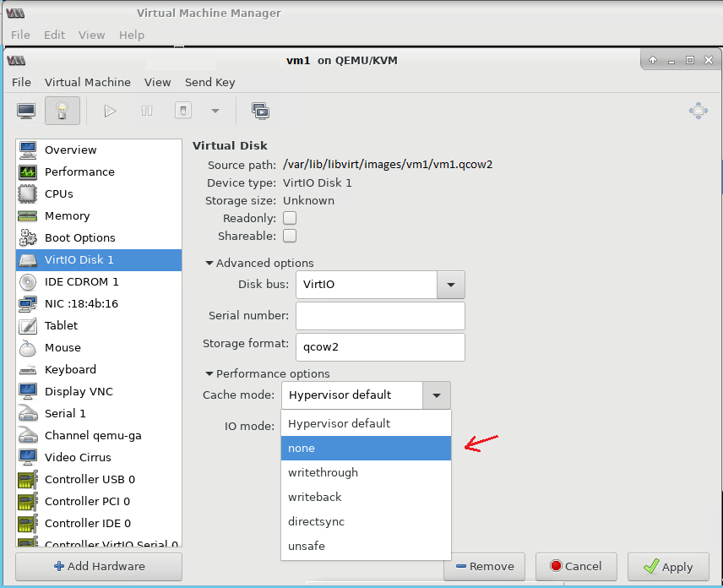Screen dimensions: 723x588
Task: Click the Add Hardware button
Action: [98, 567]
